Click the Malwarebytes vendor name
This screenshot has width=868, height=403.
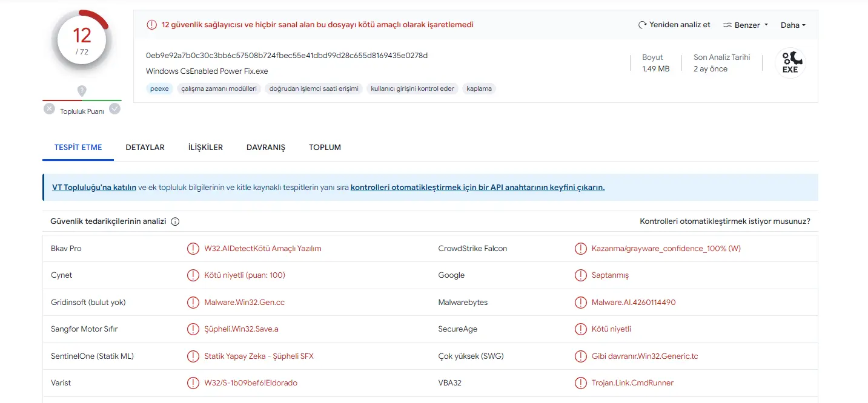(463, 303)
